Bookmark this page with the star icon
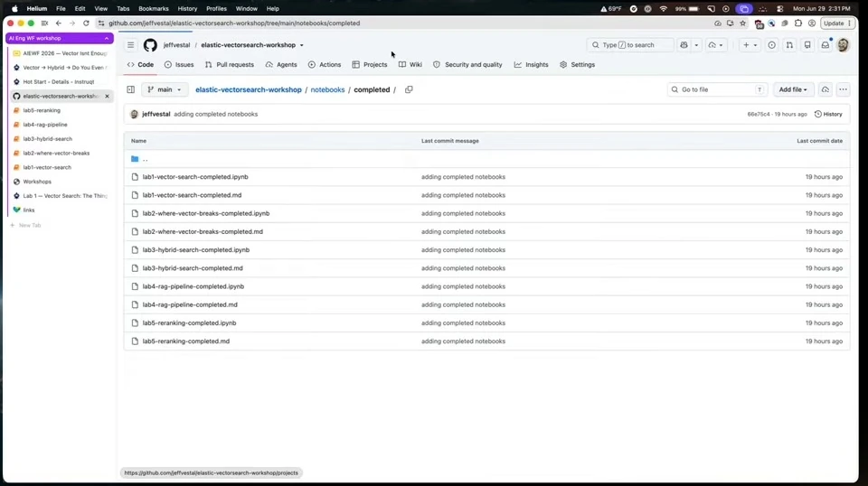The height and width of the screenshot is (486, 868). click(x=743, y=23)
